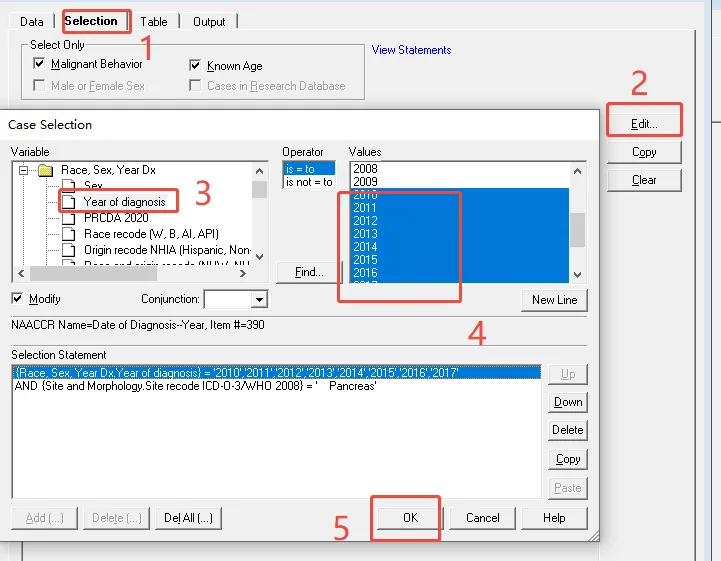Open the Data tab
The image size is (721, 561).
(32, 22)
